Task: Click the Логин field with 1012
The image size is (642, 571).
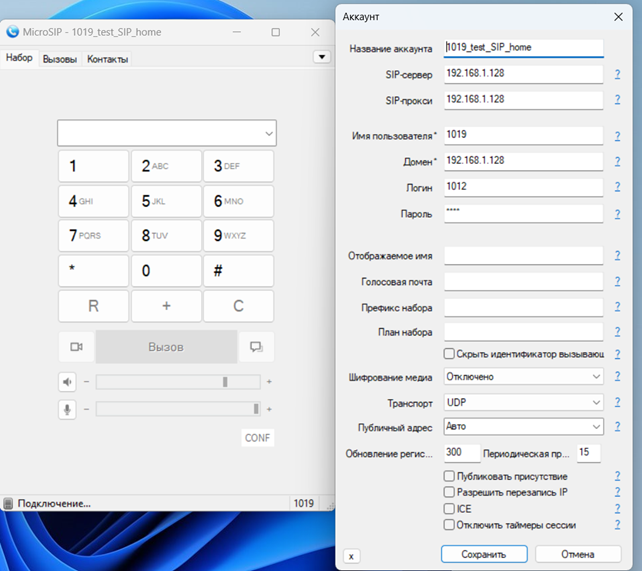Action: tap(523, 187)
